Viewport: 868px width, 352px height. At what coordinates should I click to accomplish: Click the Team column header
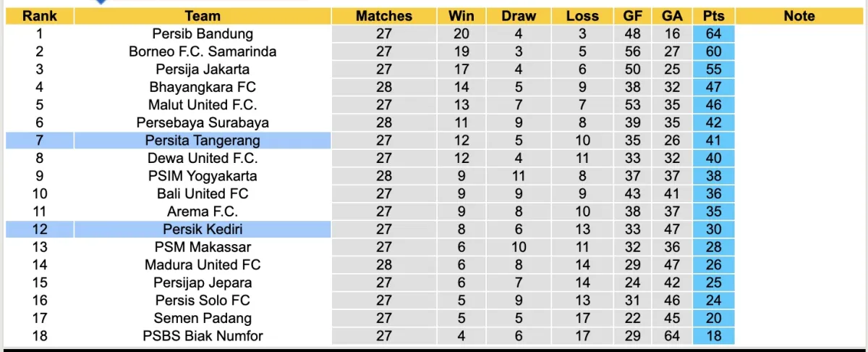203,16
